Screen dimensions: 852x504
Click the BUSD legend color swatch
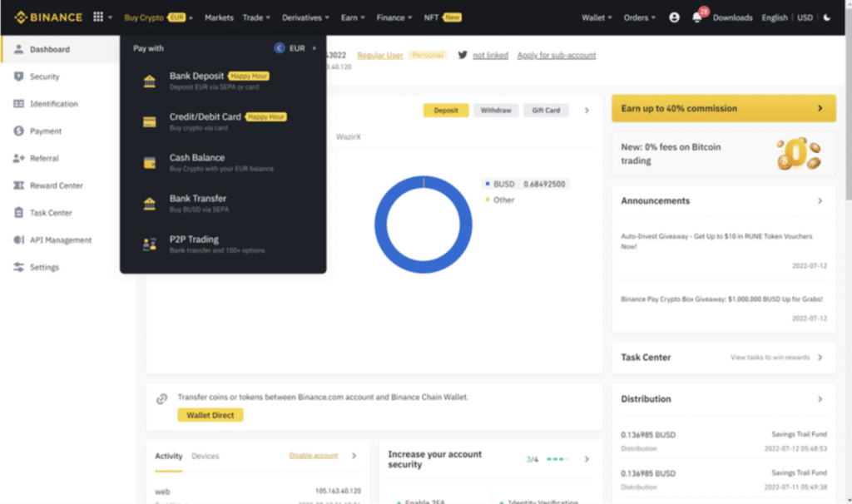point(488,184)
